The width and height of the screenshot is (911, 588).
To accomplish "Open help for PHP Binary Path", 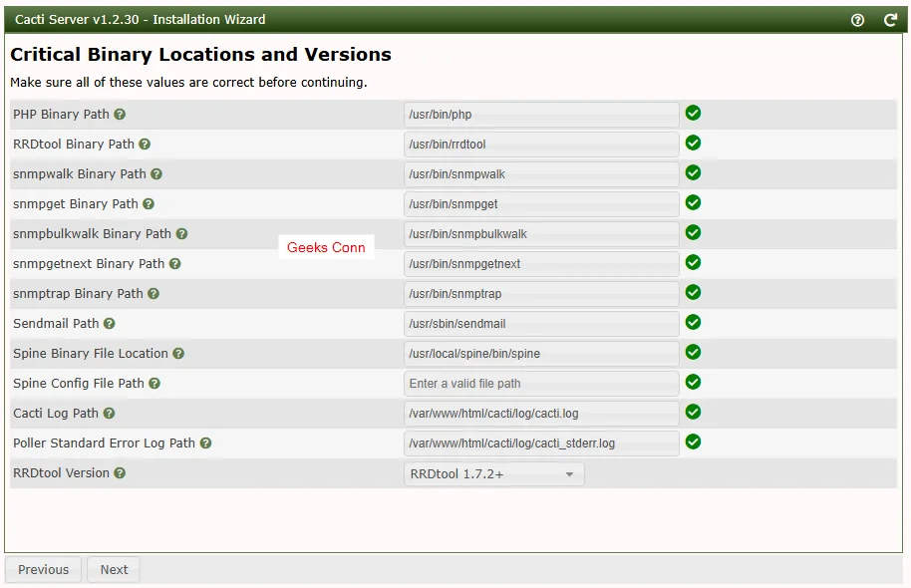I will point(120,114).
